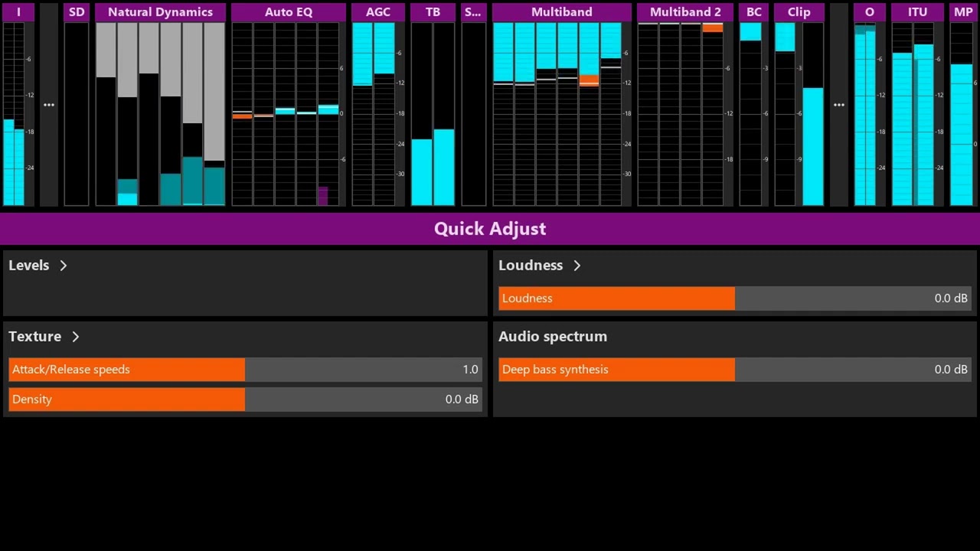Click the AGC meter bars
This screenshot has width=980, height=551.
click(x=374, y=114)
